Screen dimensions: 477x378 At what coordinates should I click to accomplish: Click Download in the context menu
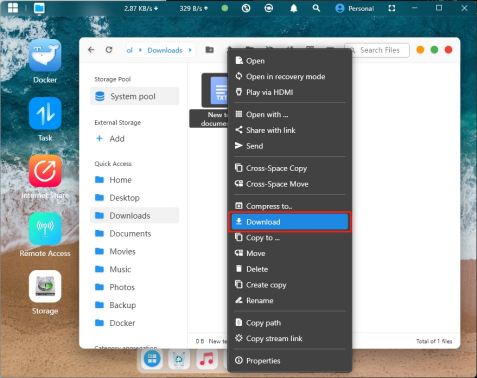coord(289,222)
